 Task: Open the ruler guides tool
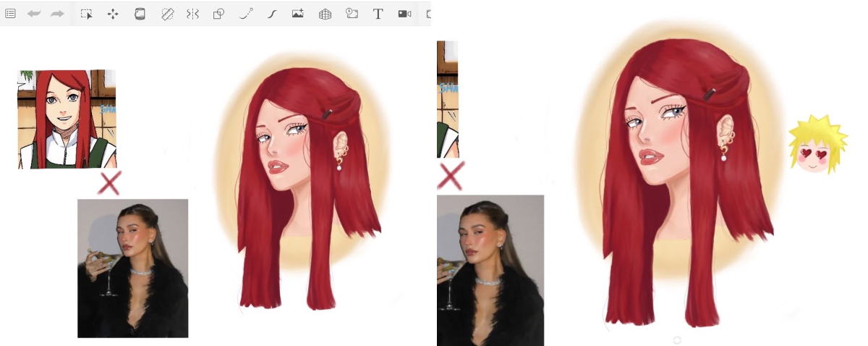coord(167,14)
